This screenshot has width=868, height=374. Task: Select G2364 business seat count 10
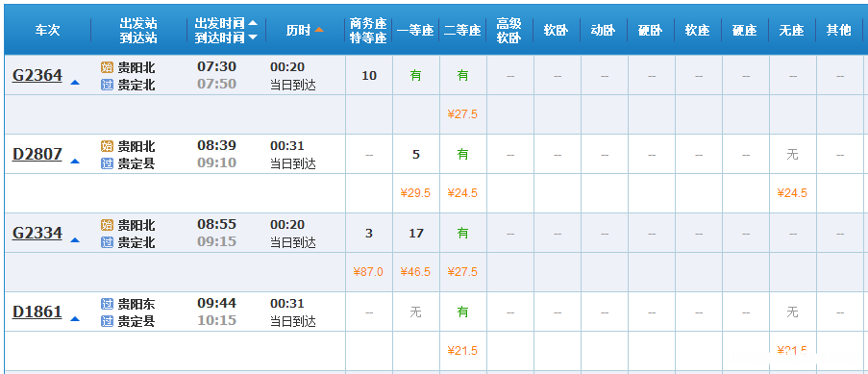tap(369, 75)
